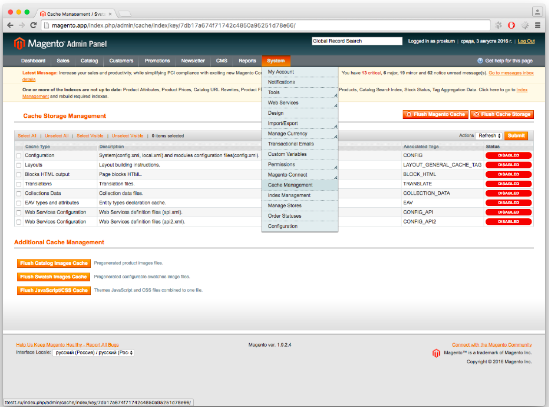
Task: Open the Customers menu
Action: pyautogui.click(x=121, y=61)
